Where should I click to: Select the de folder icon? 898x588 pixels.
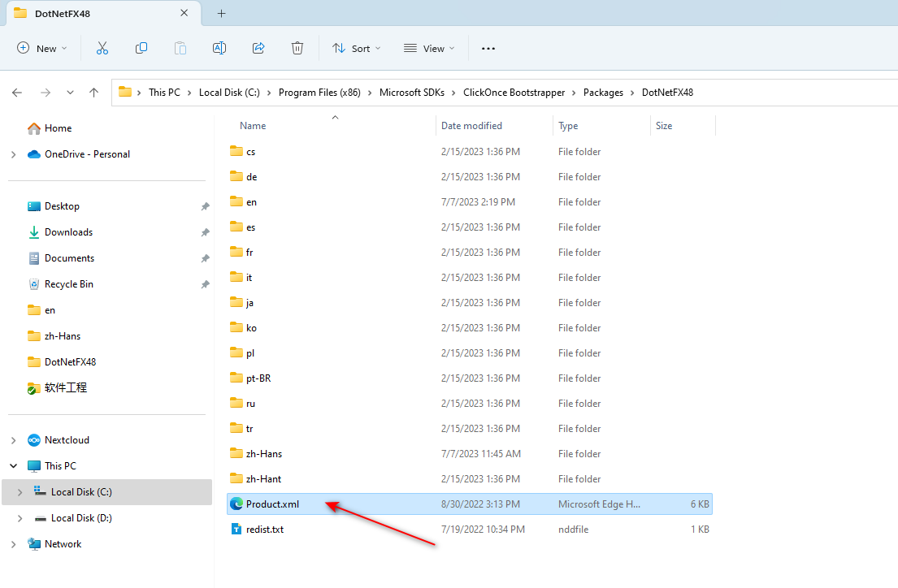[x=236, y=176]
